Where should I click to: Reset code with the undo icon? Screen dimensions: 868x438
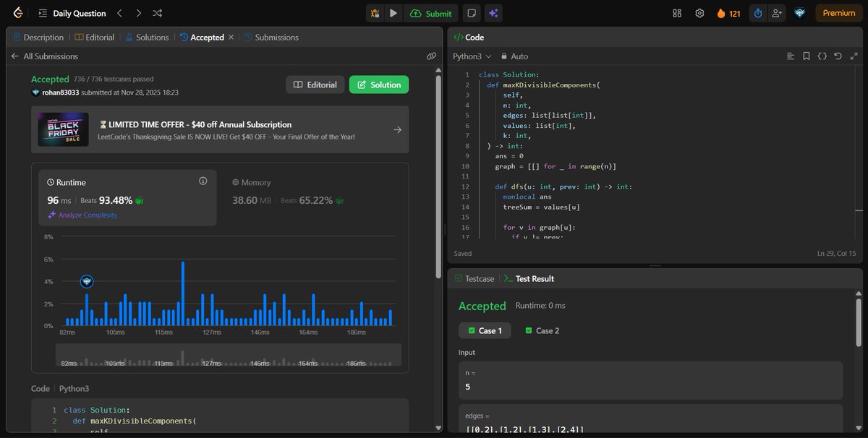838,56
